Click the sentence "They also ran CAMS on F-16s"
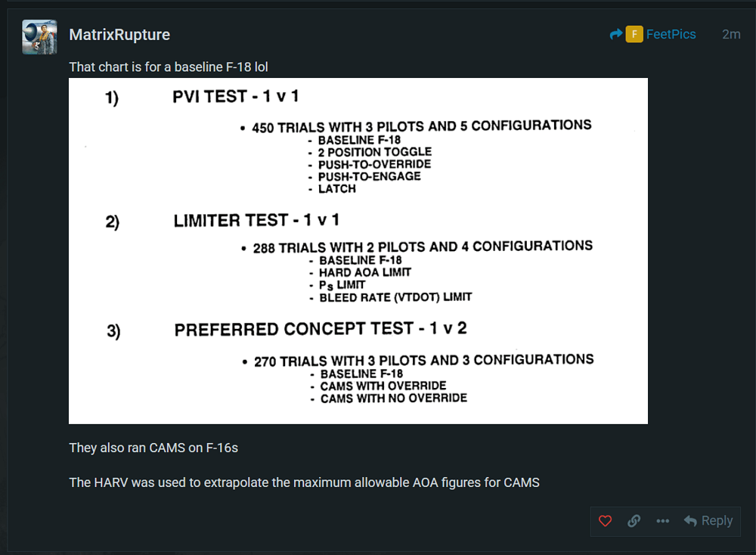The height and width of the screenshot is (555, 756). pyautogui.click(x=153, y=448)
